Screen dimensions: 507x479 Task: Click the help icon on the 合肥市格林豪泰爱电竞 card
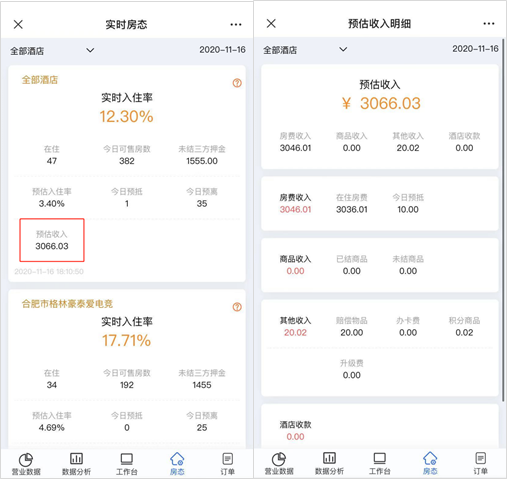click(x=237, y=307)
